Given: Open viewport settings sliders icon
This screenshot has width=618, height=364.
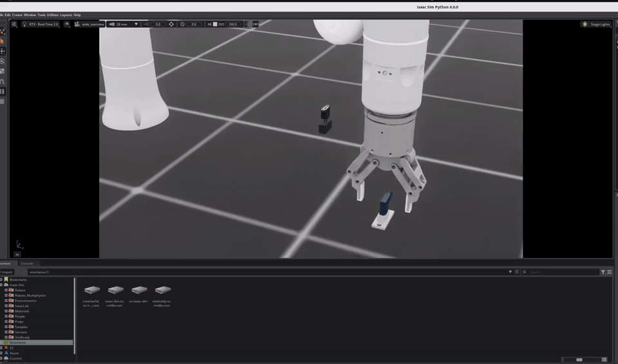Looking at the screenshot, I should 14,24.
